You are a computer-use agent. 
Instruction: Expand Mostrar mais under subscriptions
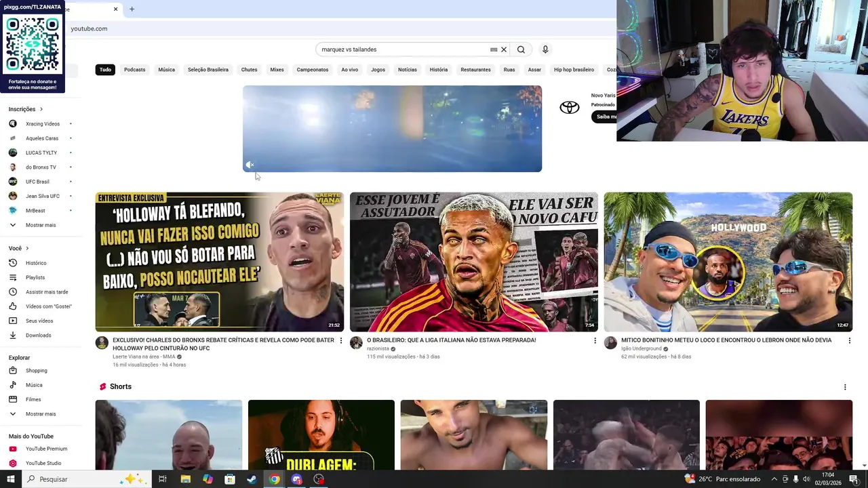click(x=39, y=225)
